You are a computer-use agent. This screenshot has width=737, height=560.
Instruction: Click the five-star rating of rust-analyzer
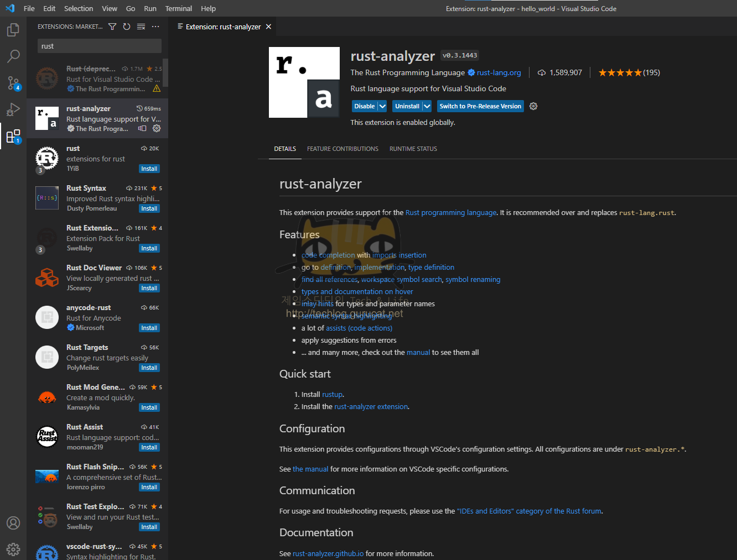[620, 72]
